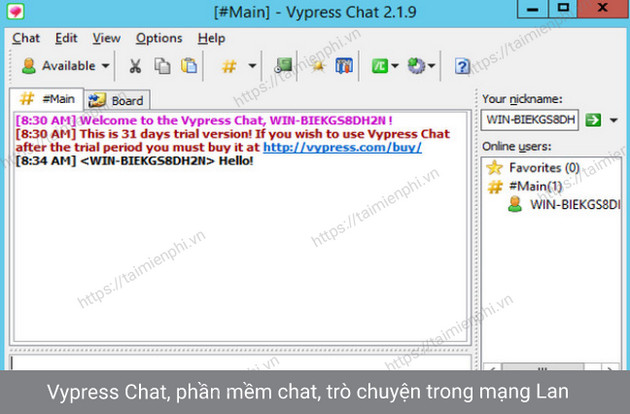Expand the dropdown next to nickname arrow
This screenshot has height=414, width=630.
point(614,120)
